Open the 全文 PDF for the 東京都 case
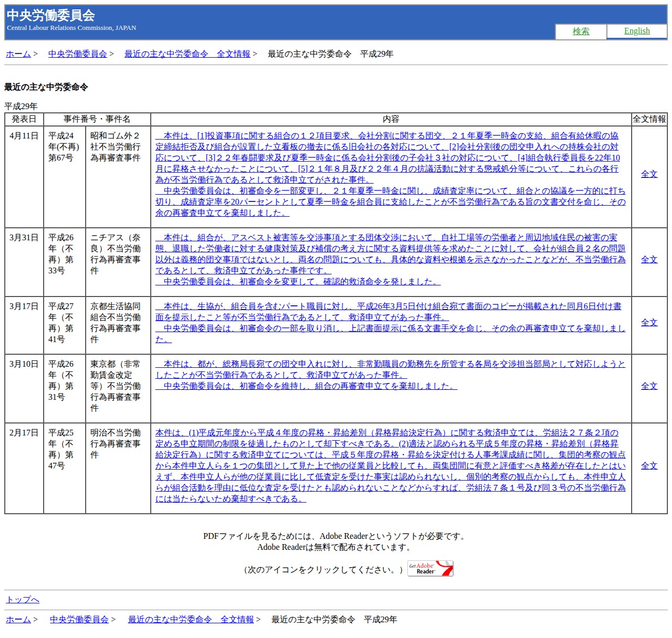Viewport: 672px width, 638px height. pyautogui.click(x=650, y=386)
